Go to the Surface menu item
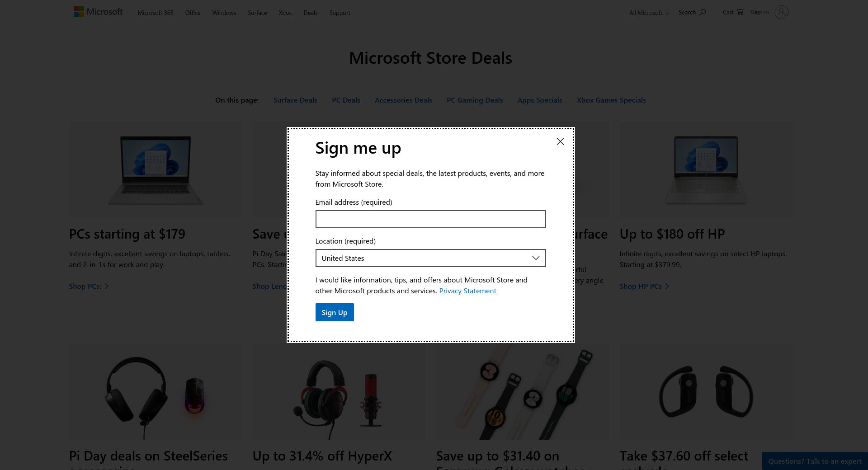Viewport: 868px width, 470px height. 257,13
